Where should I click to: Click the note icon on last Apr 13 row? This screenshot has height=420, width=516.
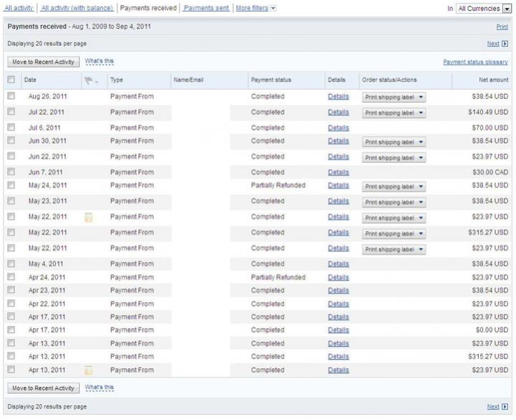tap(89, 370)
